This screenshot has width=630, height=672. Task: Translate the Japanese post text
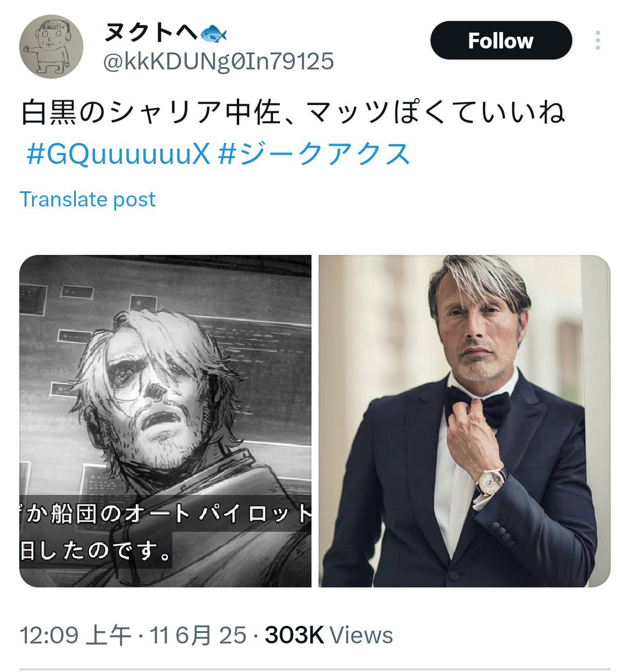[87, 199]
